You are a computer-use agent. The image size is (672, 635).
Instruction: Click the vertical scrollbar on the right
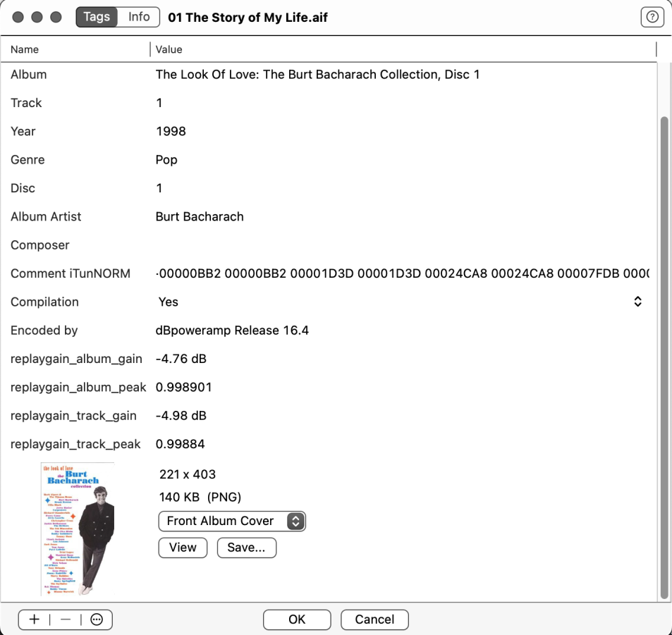pos(664,352)
